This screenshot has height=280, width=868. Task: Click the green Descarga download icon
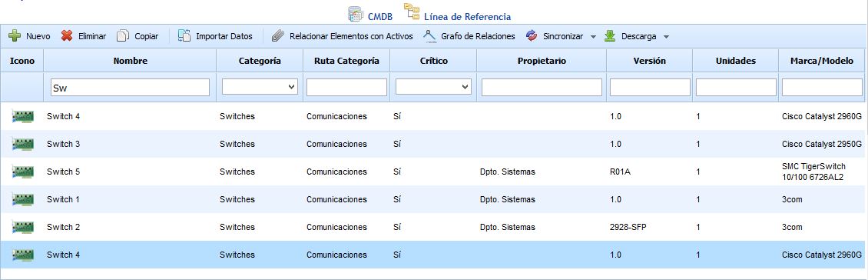610,36
